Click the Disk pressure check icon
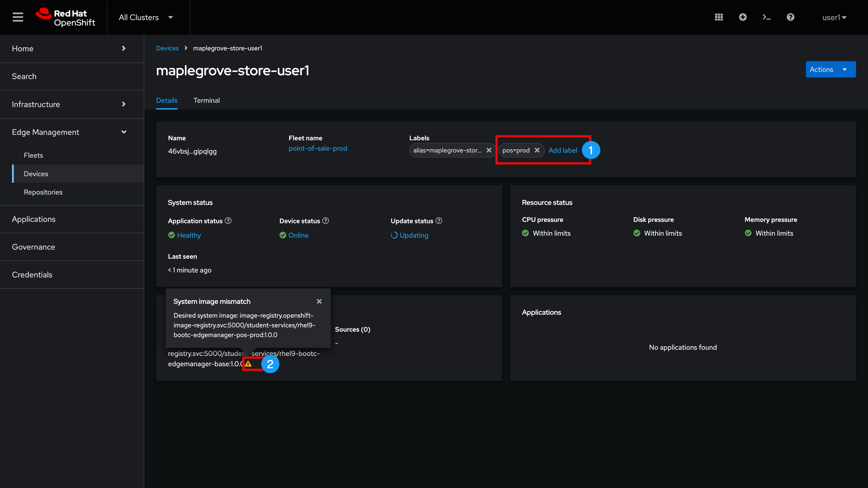The image size is (868, 488). (637, 233)
